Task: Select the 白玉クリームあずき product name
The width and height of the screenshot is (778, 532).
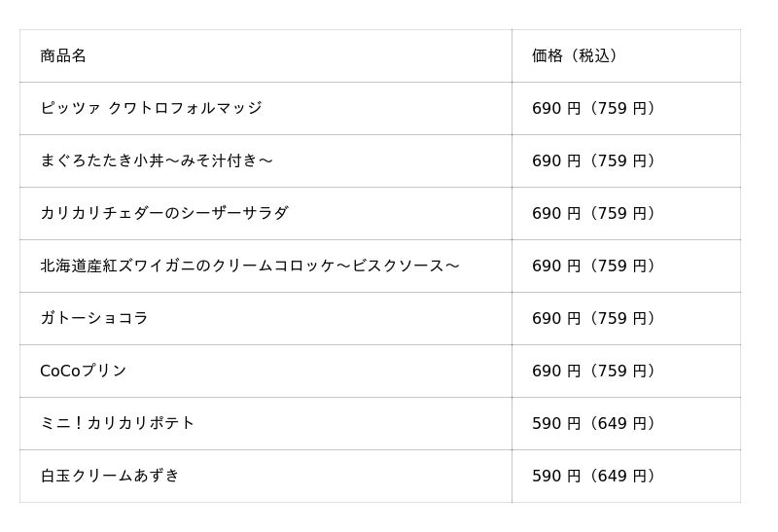Action: coord(110,477)
